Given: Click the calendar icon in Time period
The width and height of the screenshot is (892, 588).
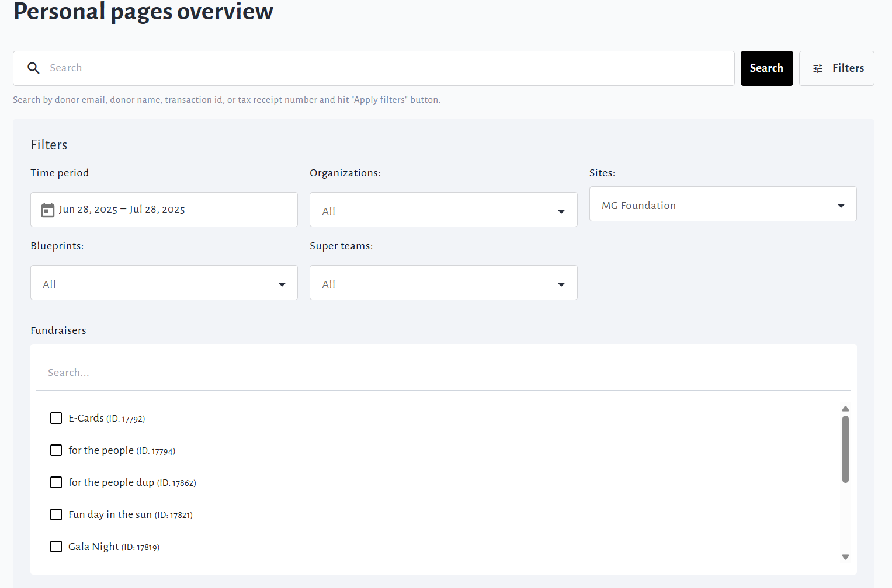Looking at the screenshot, I should click(x=47, y=210).
